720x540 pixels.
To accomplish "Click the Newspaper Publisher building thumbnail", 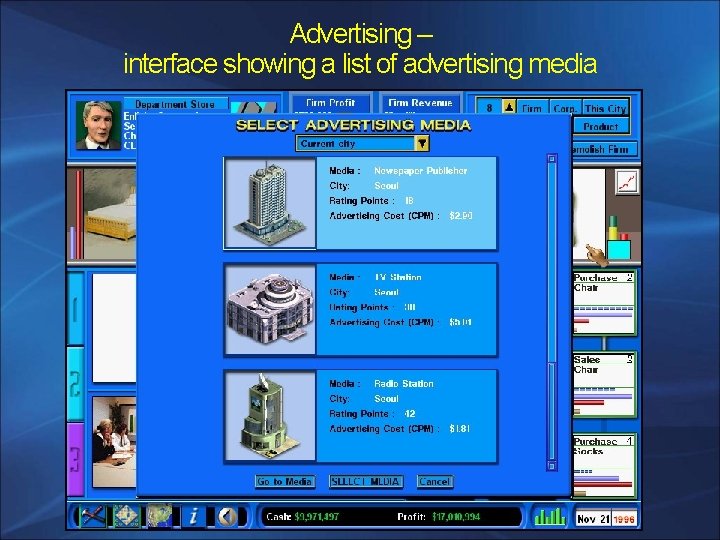I will 270,203.
